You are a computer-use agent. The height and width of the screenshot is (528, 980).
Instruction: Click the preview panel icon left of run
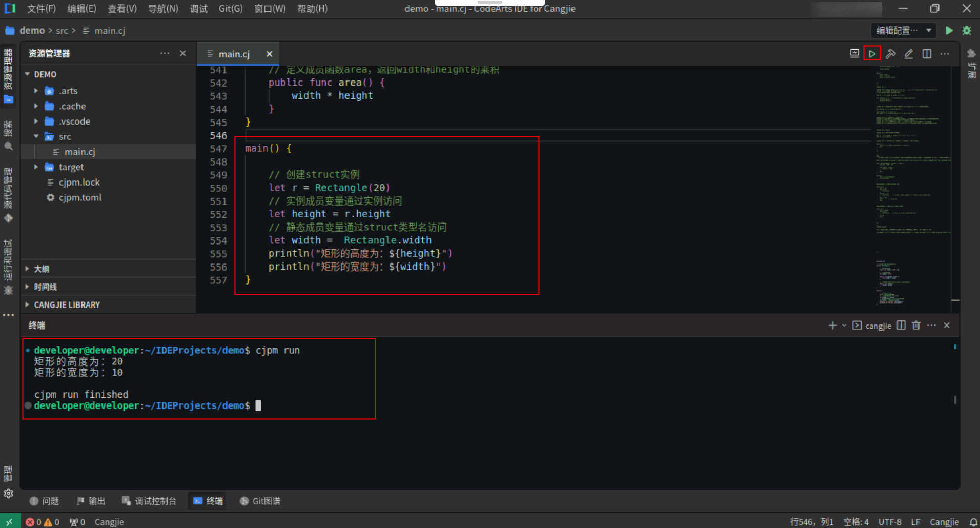(854, 54)
